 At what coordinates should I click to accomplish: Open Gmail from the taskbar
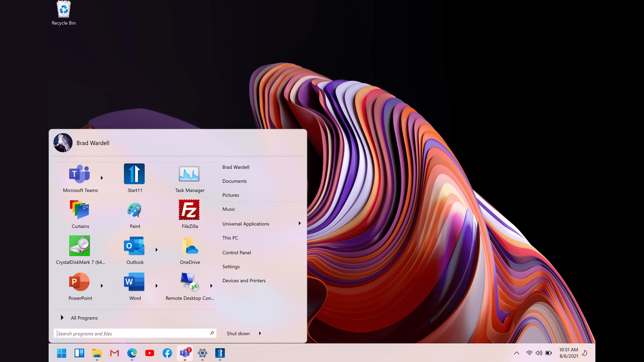pyautogui.click(x=114, y=353)
